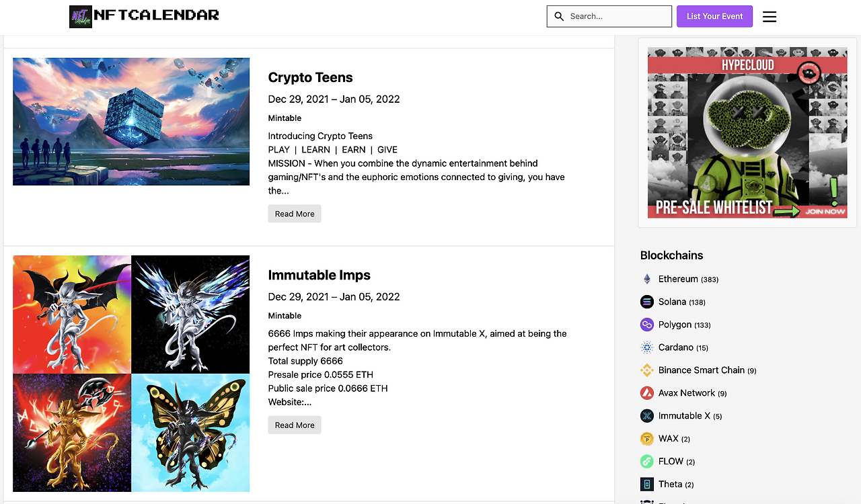Screen dimensions: 861x504
Task: Click the Cardano blockchain icon
Action: [647, 347]
